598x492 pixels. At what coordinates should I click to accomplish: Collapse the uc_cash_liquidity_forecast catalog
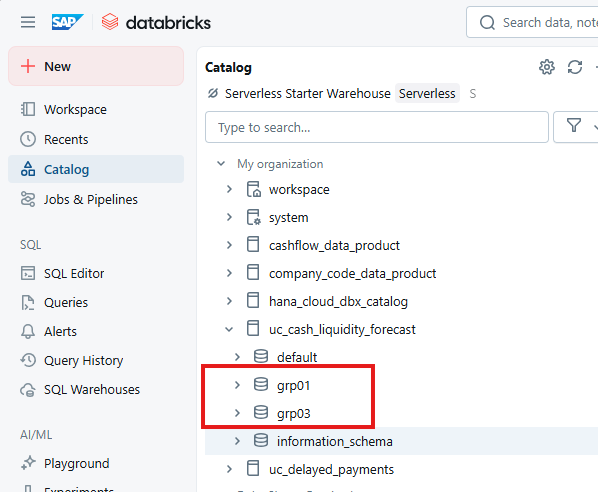(229, 329)
